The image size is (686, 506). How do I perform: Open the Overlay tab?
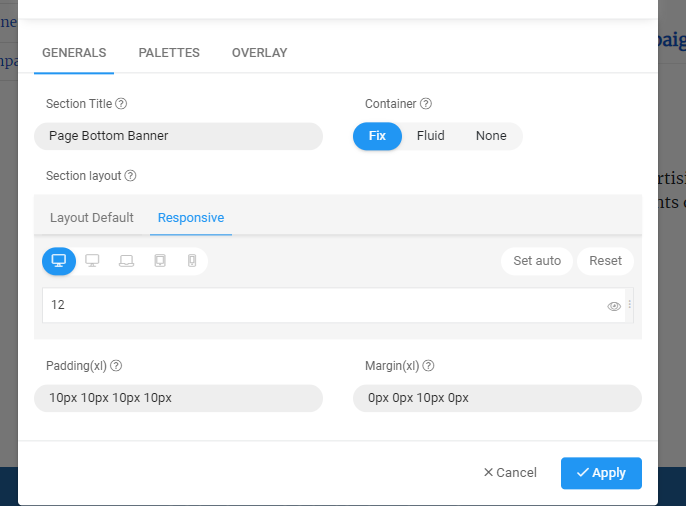point(259,53)
